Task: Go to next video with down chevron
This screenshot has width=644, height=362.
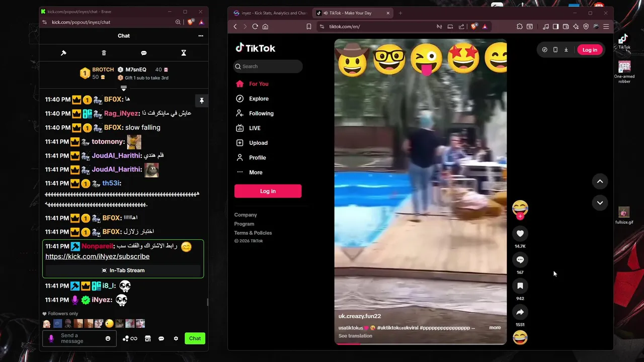Action: (x=600, y=203)
